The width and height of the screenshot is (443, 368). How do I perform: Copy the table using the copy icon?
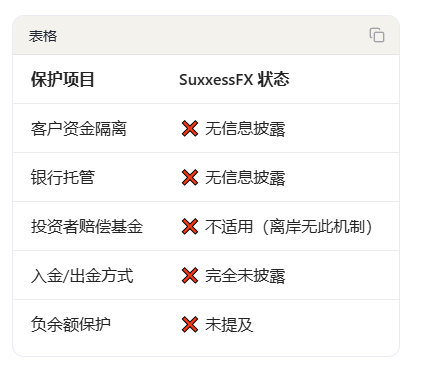[x=377, y=35]
